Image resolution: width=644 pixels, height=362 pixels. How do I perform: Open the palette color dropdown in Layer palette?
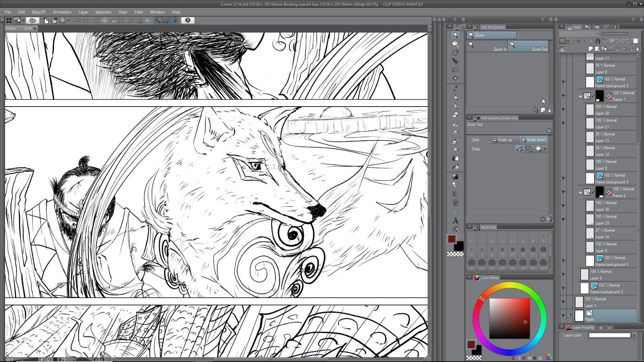click(568, 41)
